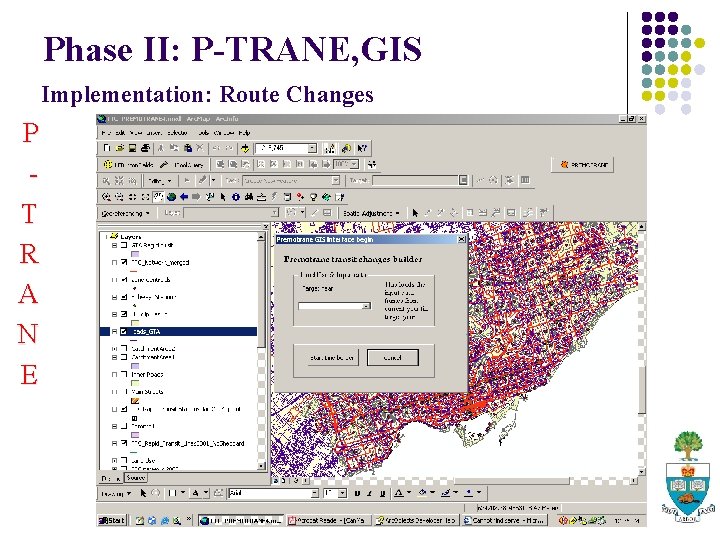The width and height of the screenshot is (720, 540).
Task: Click the Hyperlink lightning bolt tool
Action: point(274,197)
